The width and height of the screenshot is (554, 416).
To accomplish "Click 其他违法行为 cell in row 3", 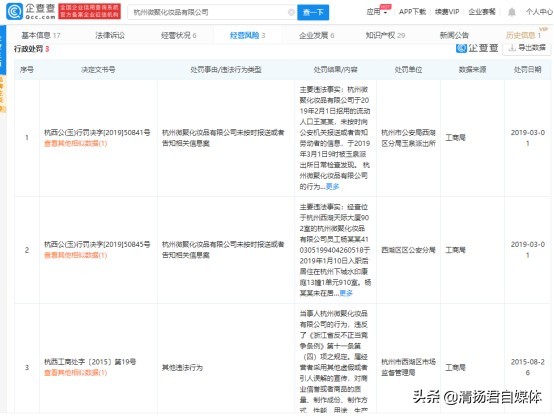I will (x=182, y=368).
